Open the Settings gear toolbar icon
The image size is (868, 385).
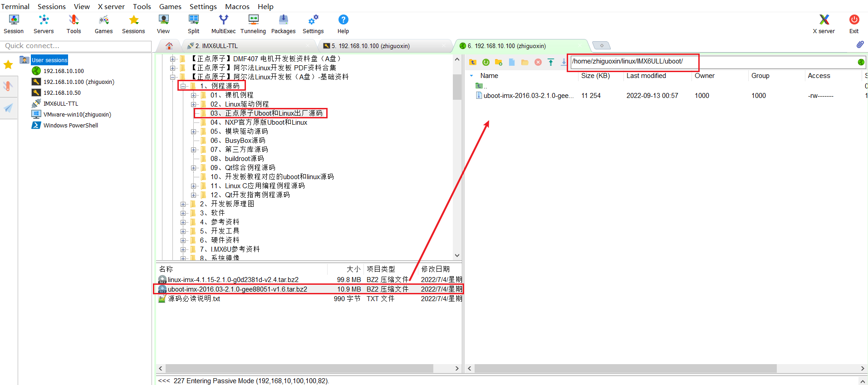[313, 24]
